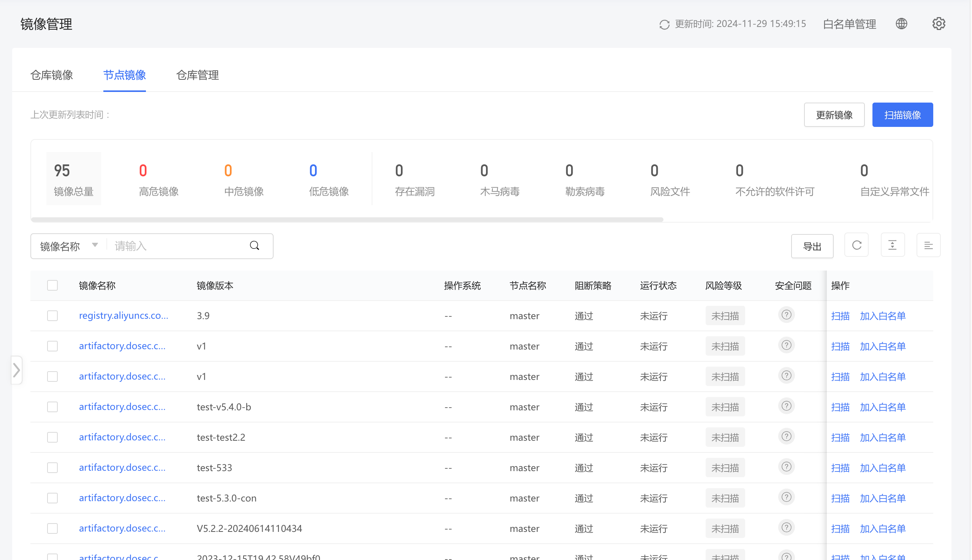The image size is (972, 560).
Task: Click the horizontal scrollbar under statistics
Action: click(x=347, y=220)
